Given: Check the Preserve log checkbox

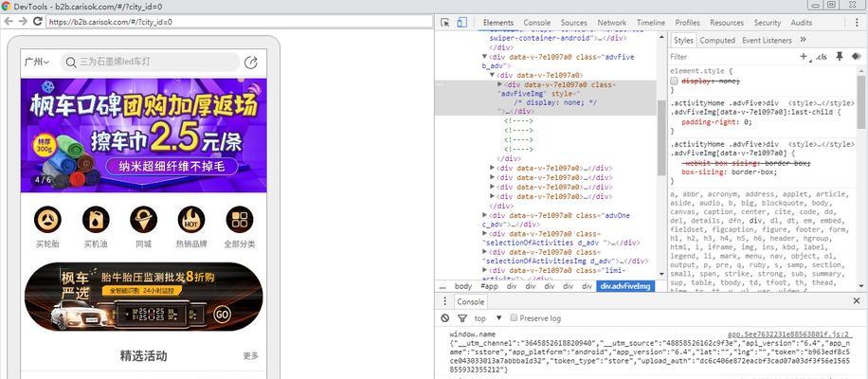Looking at the screenshot, I should (x=514, y=317).
